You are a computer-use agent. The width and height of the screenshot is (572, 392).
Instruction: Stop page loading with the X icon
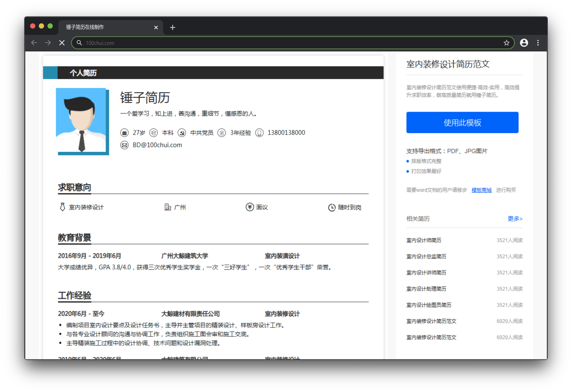click(62, 43)
